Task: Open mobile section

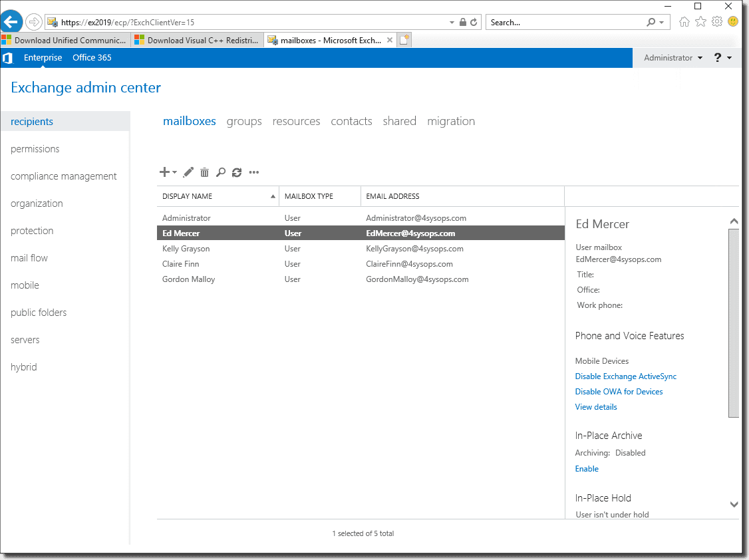Action: tap(25, 285)
